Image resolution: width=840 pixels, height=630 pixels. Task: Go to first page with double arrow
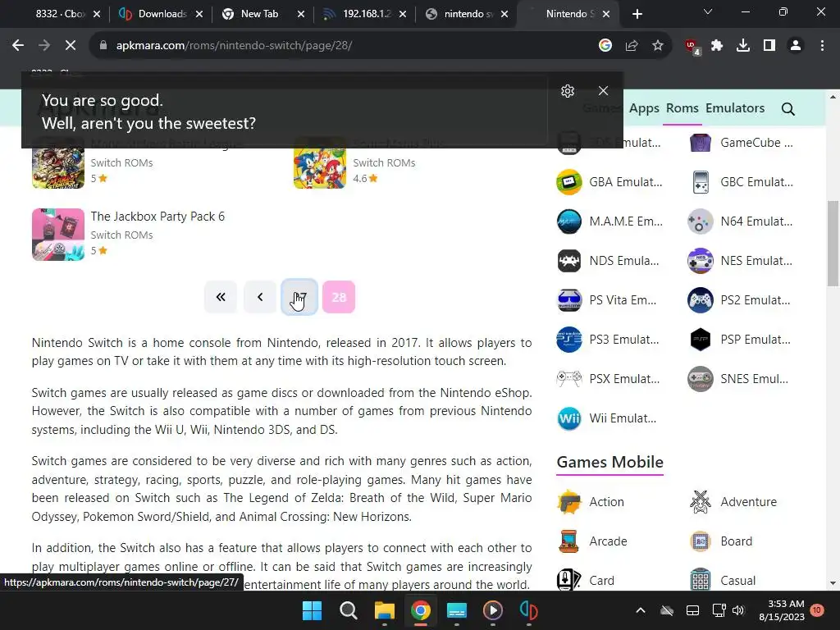(221, 297)
